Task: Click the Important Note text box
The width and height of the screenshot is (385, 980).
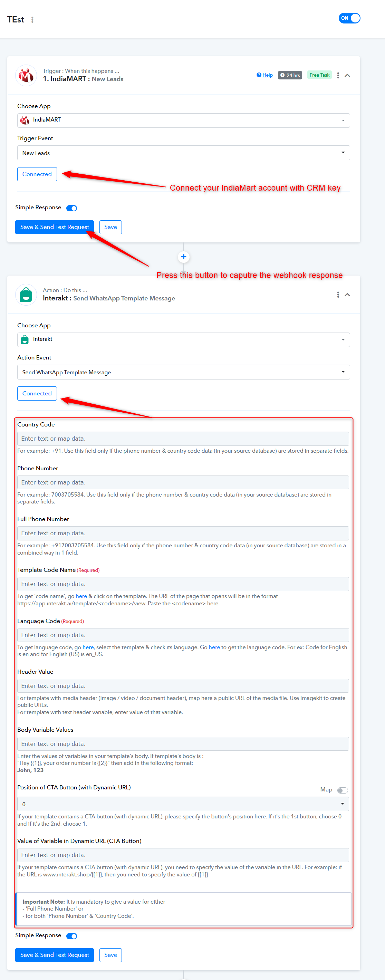Action: coord(183,909)
